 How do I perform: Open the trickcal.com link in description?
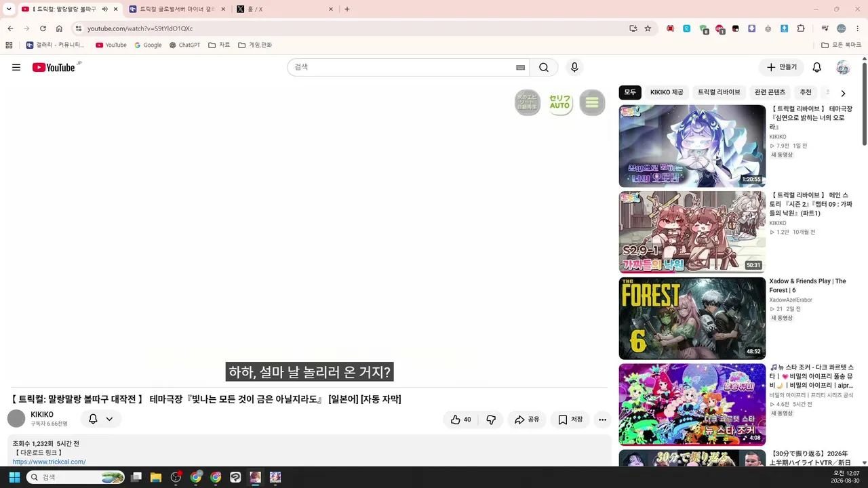pos(49,462)
